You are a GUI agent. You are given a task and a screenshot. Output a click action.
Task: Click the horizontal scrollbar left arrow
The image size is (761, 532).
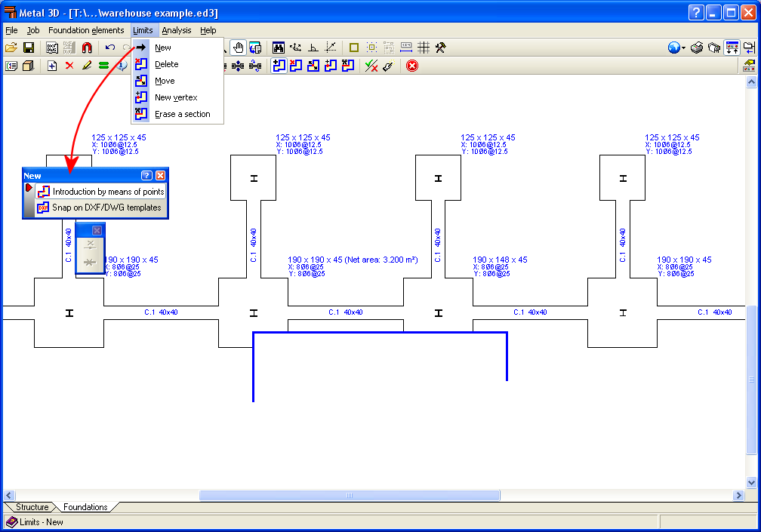click(9, 495)
